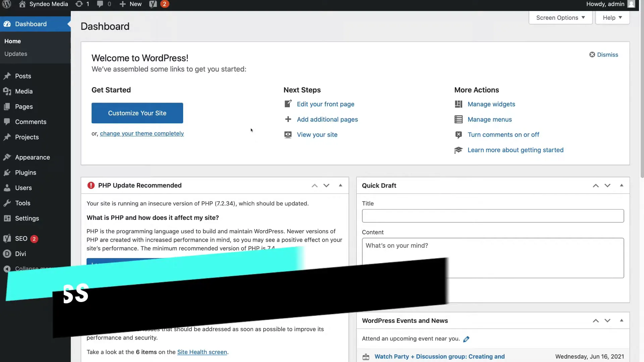Screen dimensions: 644x362
Task: Click the admin user avatar
Action: coord(631,4)
